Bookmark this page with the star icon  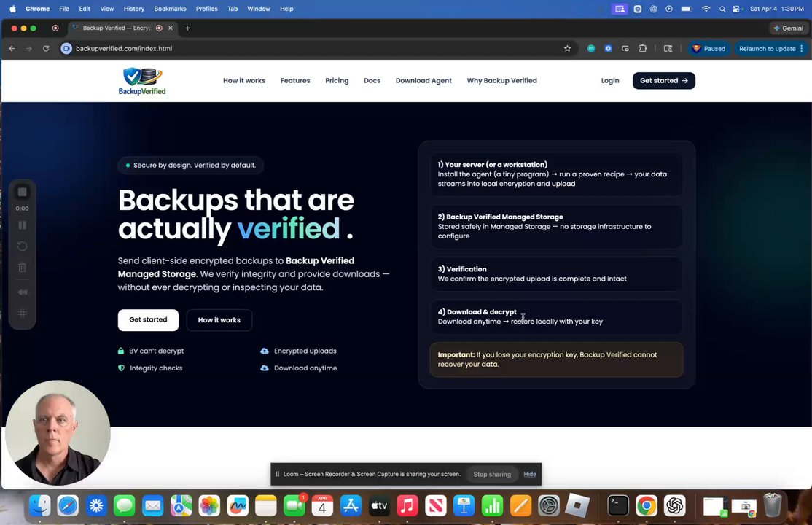tap(568, 49)
